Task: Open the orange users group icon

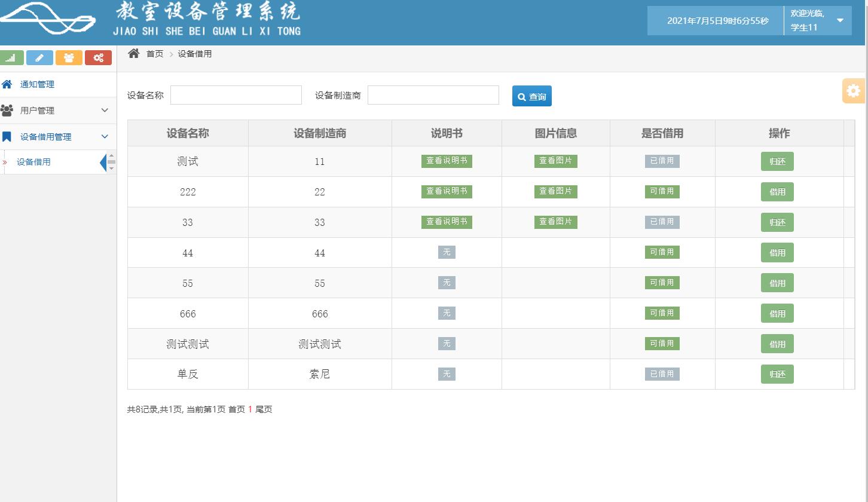Action: [x=69, y=57]
